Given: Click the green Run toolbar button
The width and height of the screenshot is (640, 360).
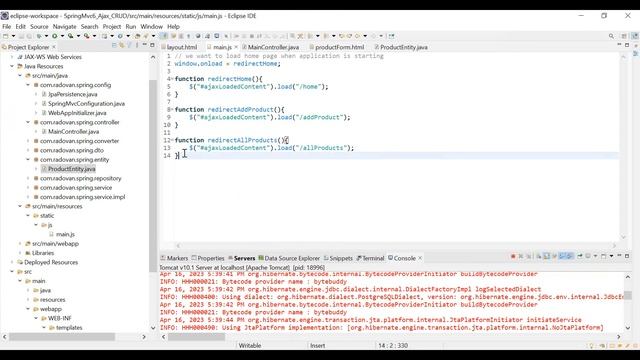Looking at the screenshot, I should coord(55,36).
